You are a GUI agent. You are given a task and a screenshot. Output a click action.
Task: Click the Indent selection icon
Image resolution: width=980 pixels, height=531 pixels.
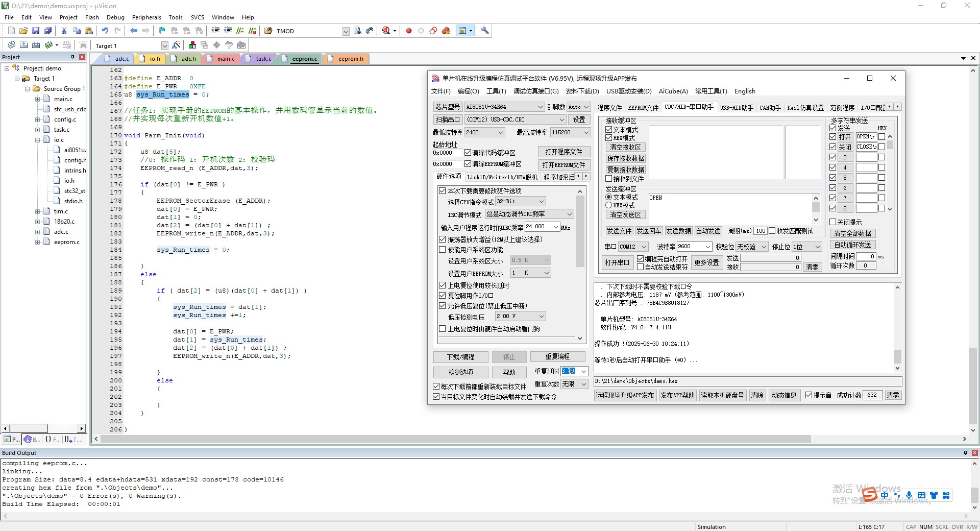pos(215,31)
